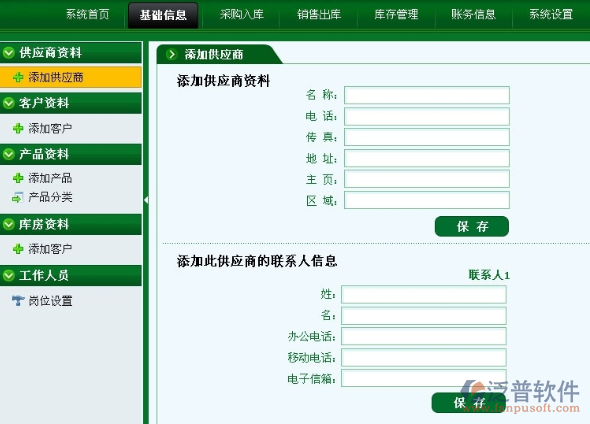
Task: Save supplier info with the first 保存 button
Action: pyautogui.click(x=472, y=226)
